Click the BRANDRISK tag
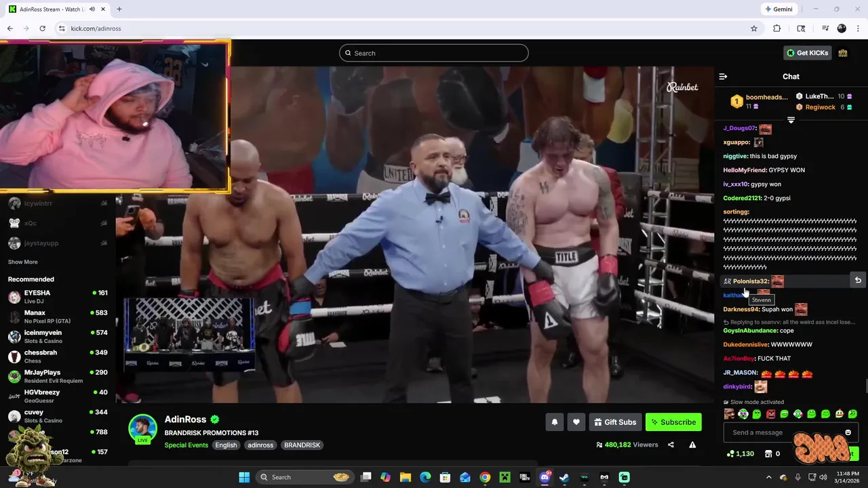This screenshot has height=488, width=868. coord(302,445)
